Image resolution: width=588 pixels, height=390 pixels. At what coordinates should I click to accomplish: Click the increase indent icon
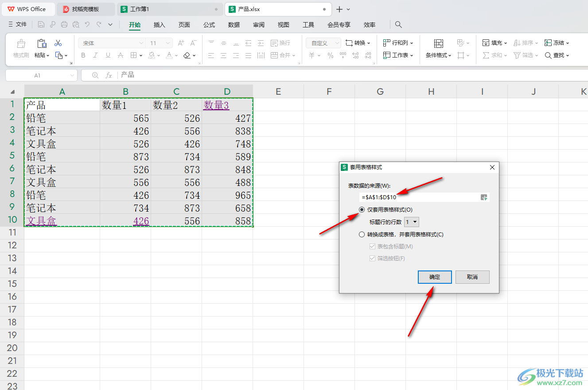pos(261,43)
